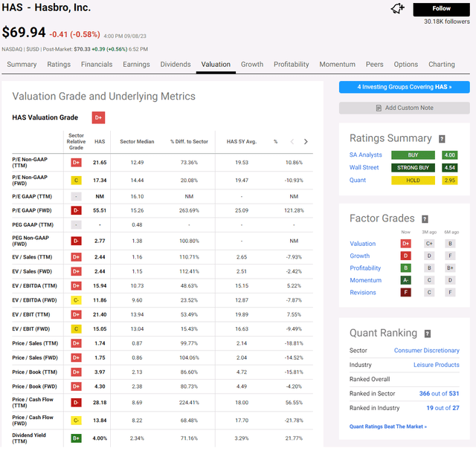This screenshot has height=454, width=476.
Task: Click the Follow button
Action: click(x=441, y=10)
